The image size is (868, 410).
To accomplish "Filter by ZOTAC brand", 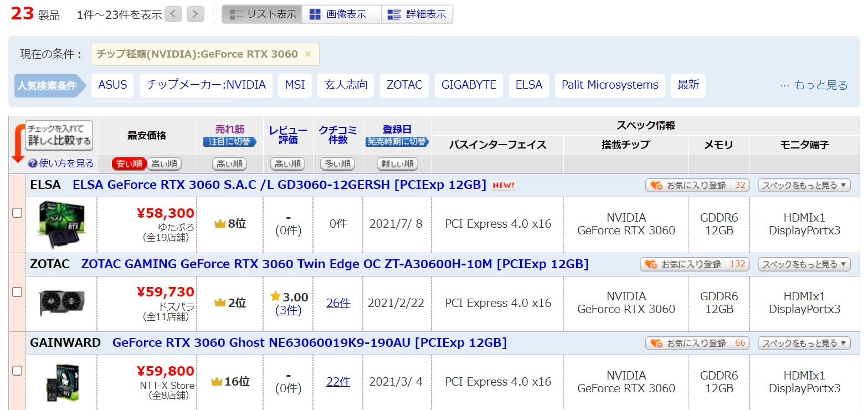I will point(404,85).
